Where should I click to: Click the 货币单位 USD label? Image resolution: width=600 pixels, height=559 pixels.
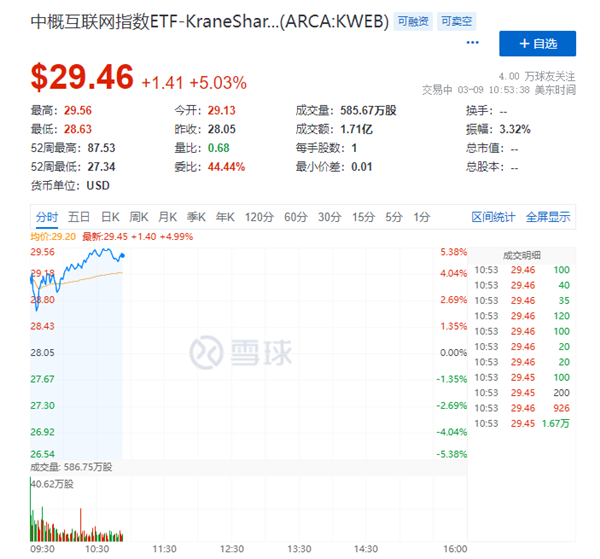click(70, 186)
